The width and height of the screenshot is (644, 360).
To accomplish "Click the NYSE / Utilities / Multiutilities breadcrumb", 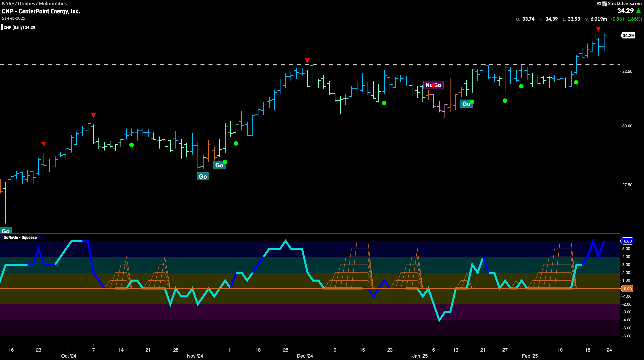I will (x=34, y=3).
